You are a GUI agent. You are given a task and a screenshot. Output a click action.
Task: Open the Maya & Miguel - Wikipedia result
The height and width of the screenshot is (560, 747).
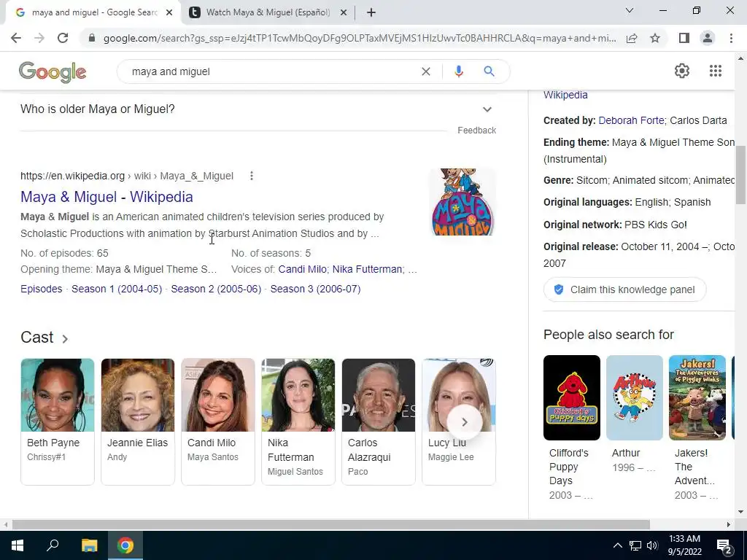tap(107, 197)
